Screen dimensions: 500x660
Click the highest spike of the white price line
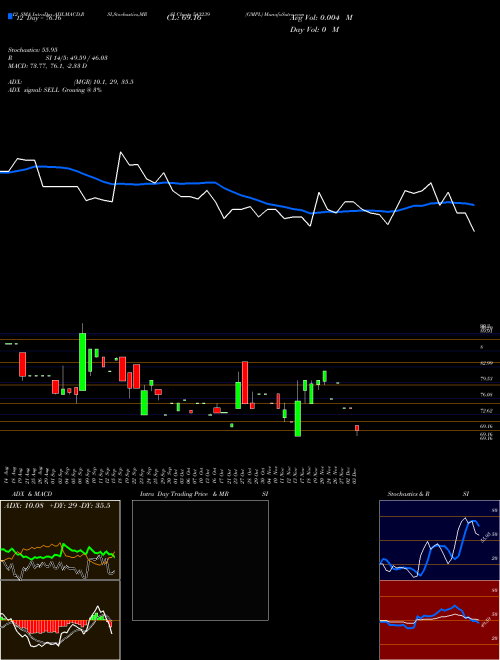[x=121, y=152]
